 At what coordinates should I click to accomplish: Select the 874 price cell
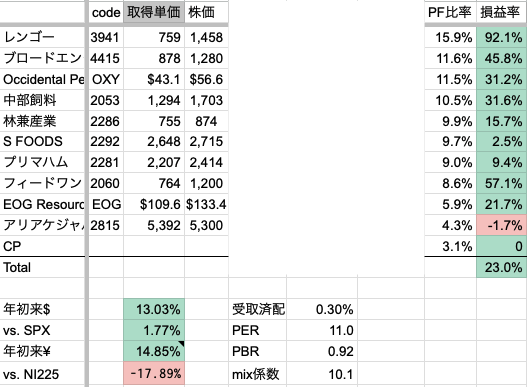pyautogui.click(x=206, y=121)
